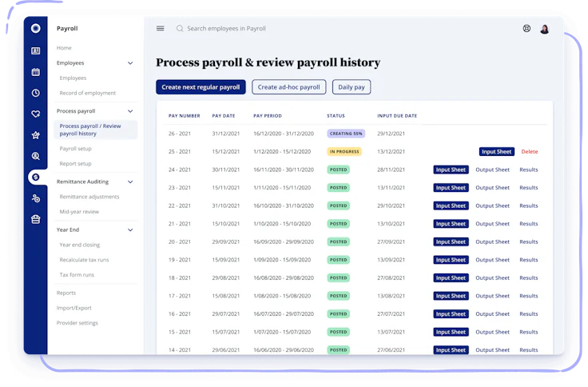The image size is (588, 387).
Task: Select the pay number 26 - 2021 cell
Action: 180,134
